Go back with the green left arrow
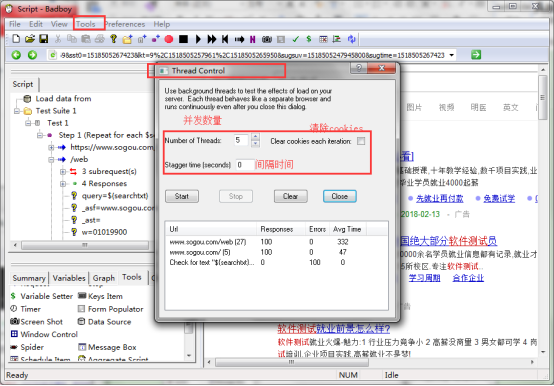The height and width of the screenshot is (386, 554). pos(16,55)
